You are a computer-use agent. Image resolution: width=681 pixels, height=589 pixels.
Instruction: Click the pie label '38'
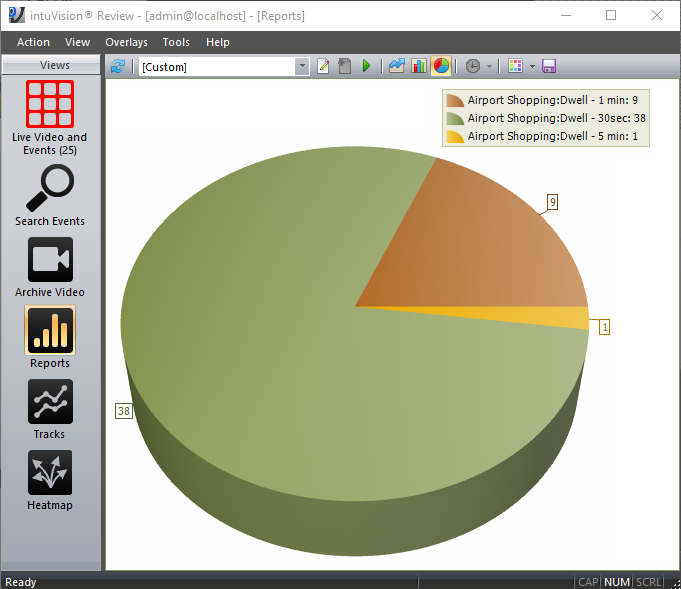coord(124,411)
